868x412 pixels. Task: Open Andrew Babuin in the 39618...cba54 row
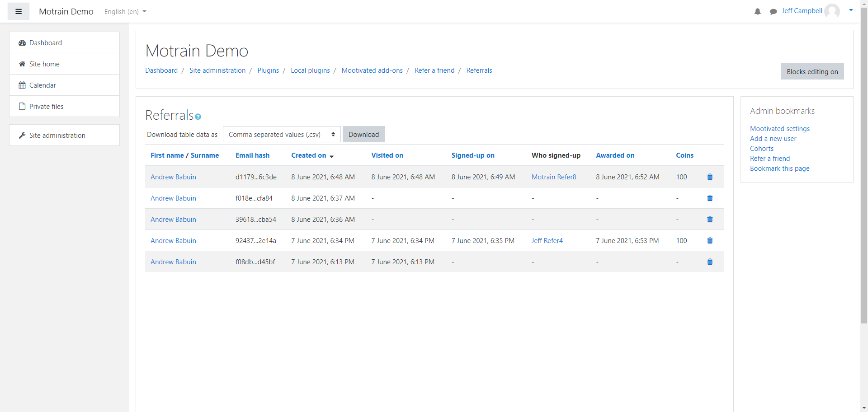pyautogui.click(x=173, y=220)
